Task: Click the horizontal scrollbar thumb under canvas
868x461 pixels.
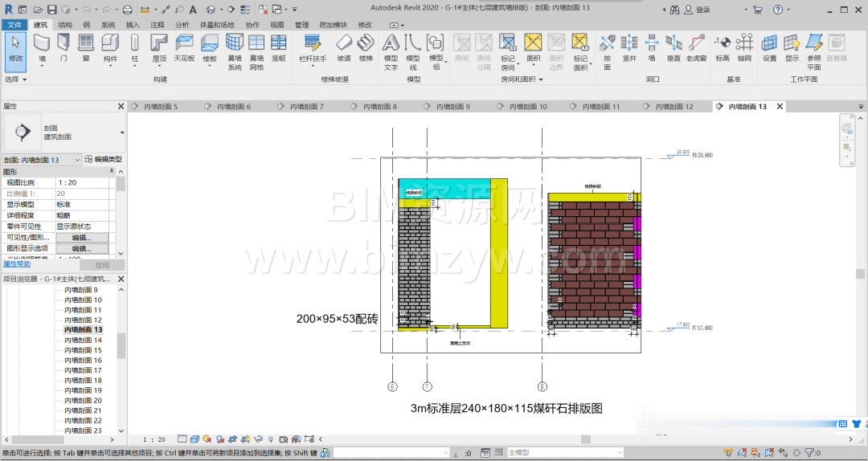Action: 585,439
